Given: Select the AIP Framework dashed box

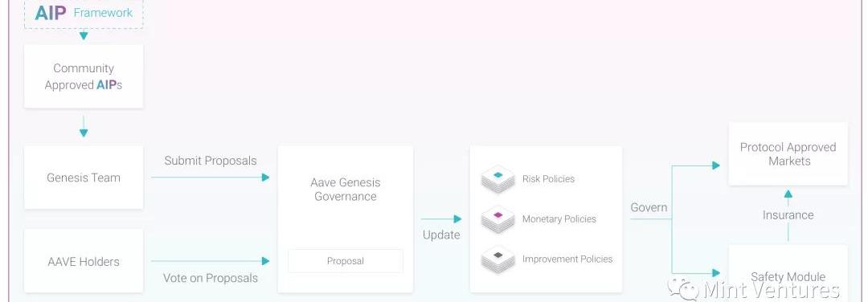Looking at the screenshot, I should pyautogui.click(x=84, y=14).
